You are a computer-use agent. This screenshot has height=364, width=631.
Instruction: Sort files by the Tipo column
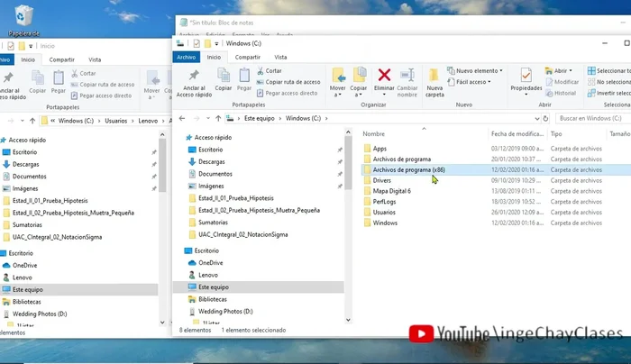556,134
